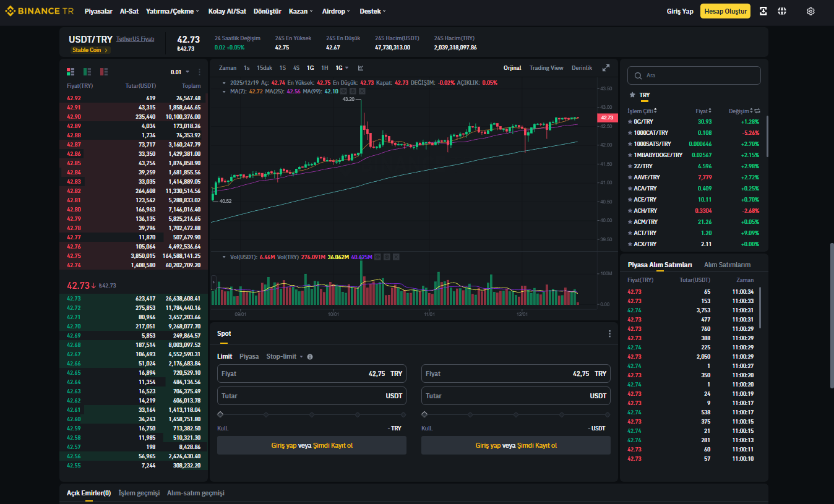Expand the chart to fullscreen
This screenshot has height=504, width=834.
[606, 68]
